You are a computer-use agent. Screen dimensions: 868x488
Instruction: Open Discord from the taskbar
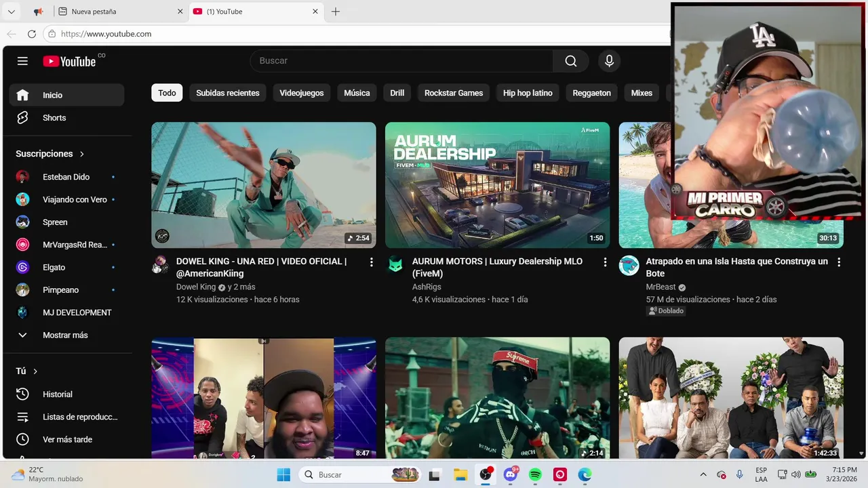coord(510,475)
